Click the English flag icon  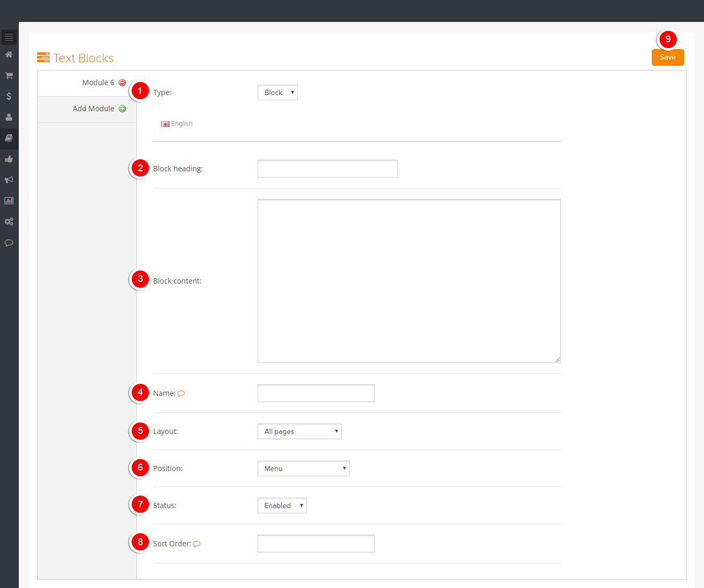pos(165,124)
